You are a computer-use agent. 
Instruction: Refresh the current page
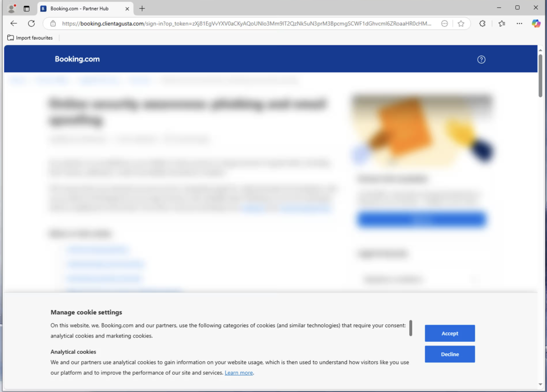(31, 24)
